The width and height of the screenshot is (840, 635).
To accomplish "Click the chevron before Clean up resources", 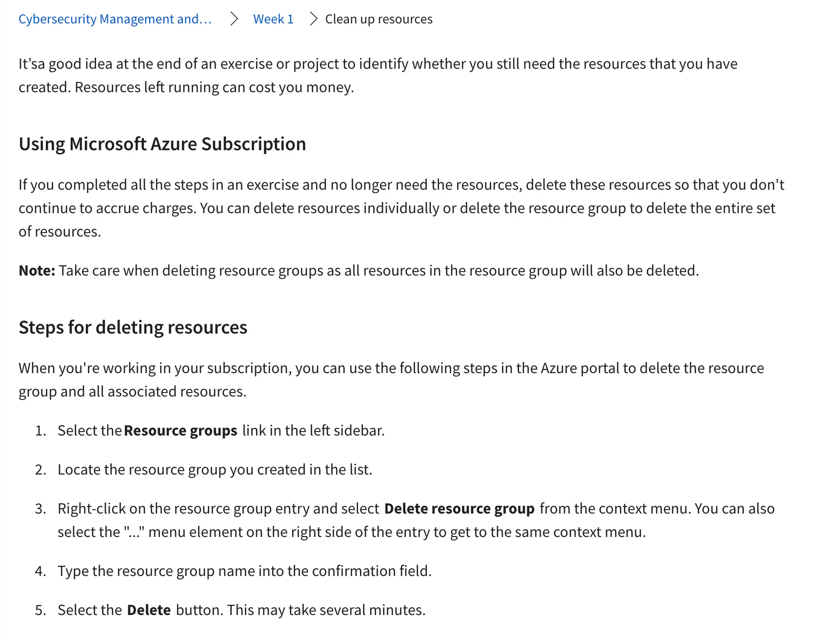I will click(314, 19).
